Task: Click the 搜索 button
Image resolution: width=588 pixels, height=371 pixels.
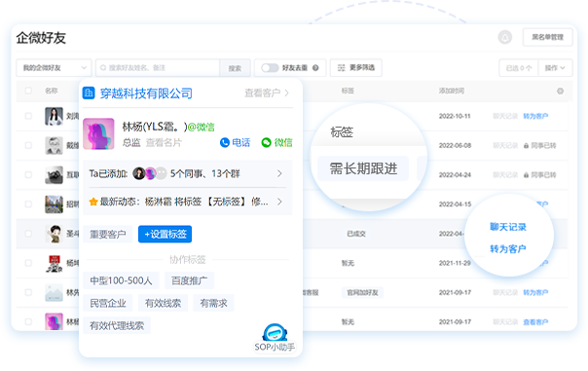Action: tap(235, 68)
